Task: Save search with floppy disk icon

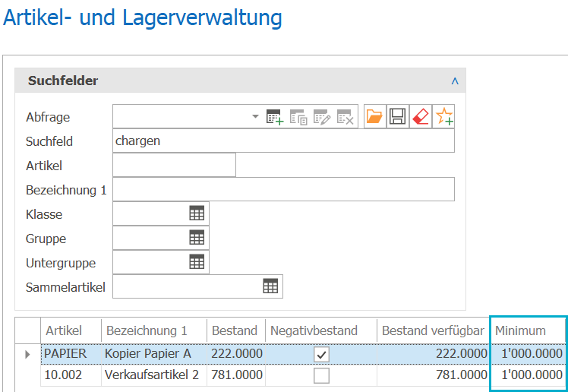Action: tap(397, 117)
